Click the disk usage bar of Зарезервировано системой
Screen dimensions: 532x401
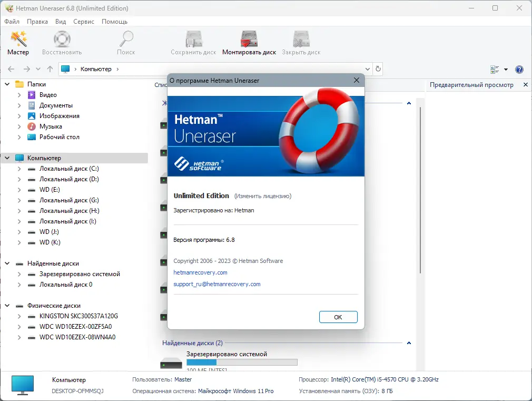coord(242,362)
